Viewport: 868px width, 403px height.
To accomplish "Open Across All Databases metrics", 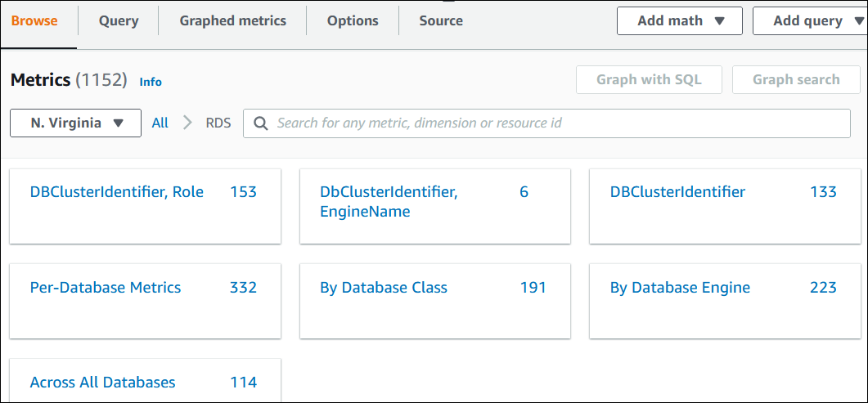I will tap(103, 383).
